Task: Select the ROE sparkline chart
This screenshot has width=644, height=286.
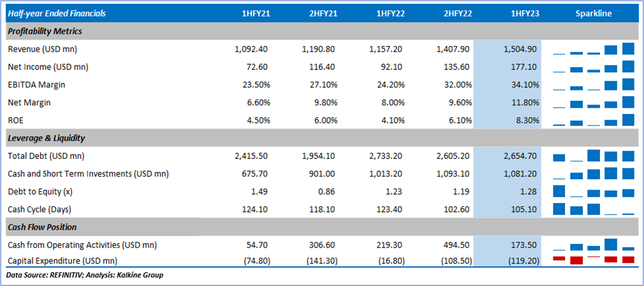Action: point(593,121)
